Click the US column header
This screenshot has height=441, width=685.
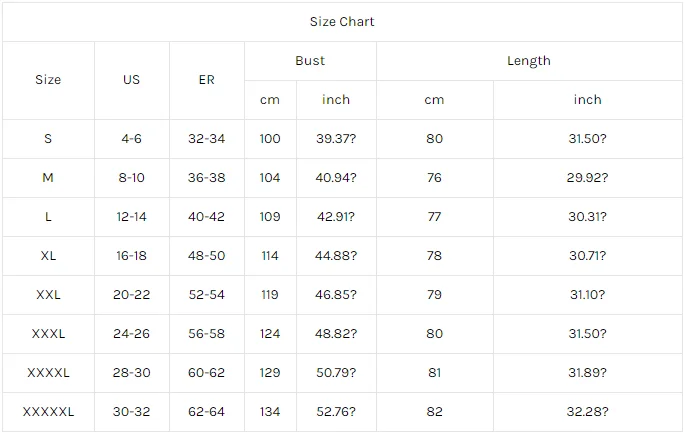[x=131, y=80]
